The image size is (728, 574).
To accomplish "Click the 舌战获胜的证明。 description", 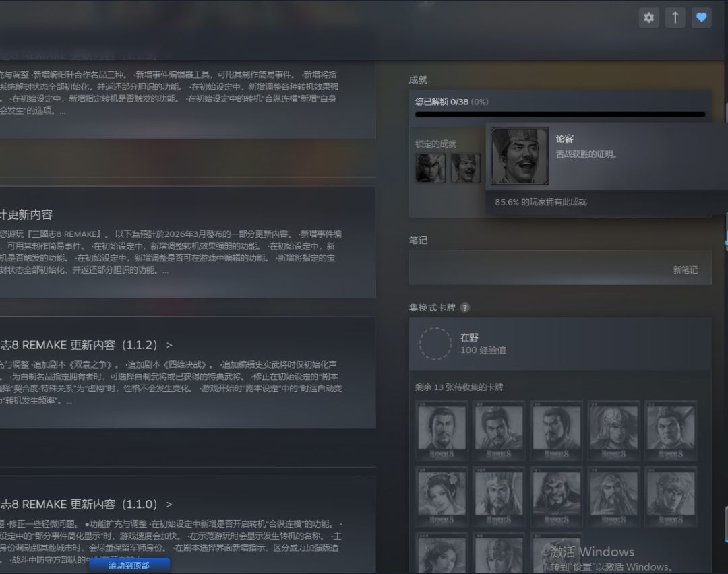I will [586, 154].
